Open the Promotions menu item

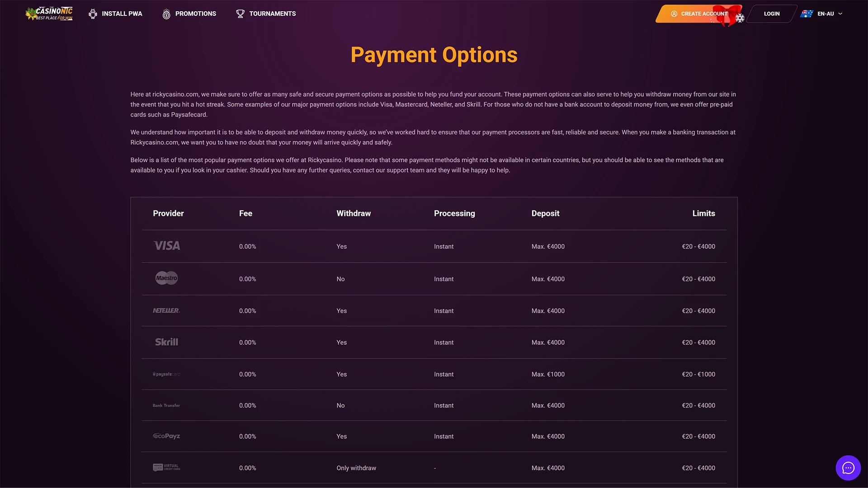click(196, 14)
